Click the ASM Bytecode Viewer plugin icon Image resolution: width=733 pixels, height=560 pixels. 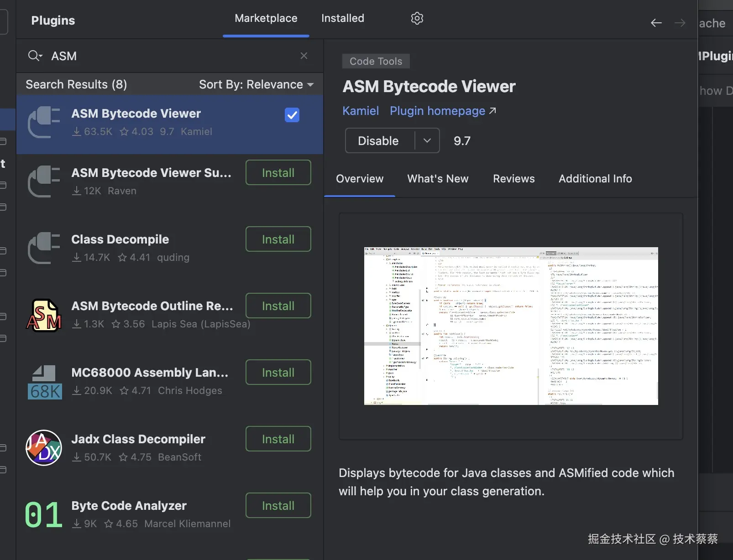pyautogui.click(x=44, y=122)
